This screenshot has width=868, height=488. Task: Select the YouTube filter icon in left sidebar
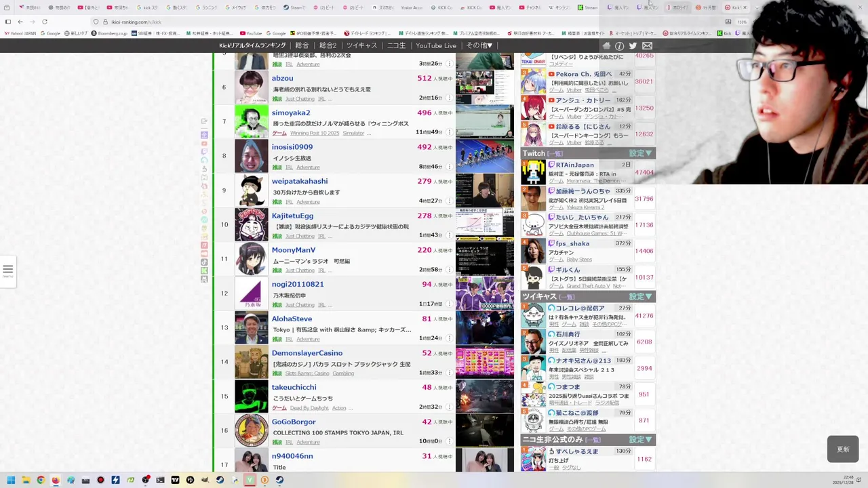[204, 144]
